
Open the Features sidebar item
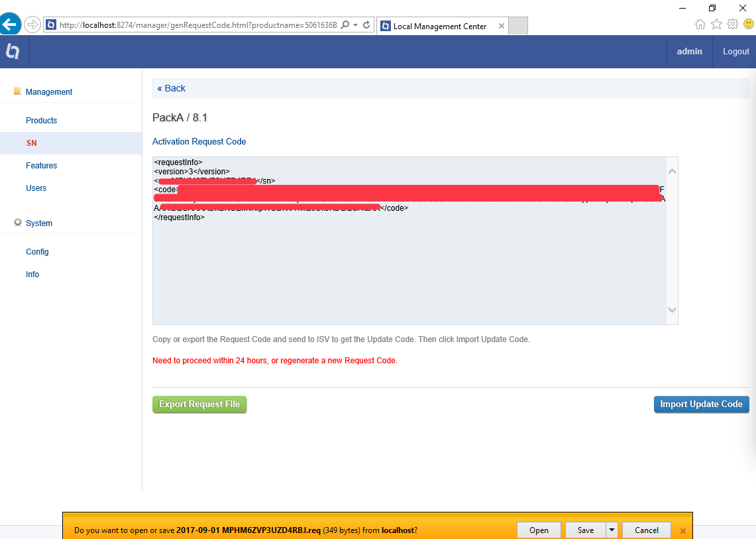pos(41,166)
